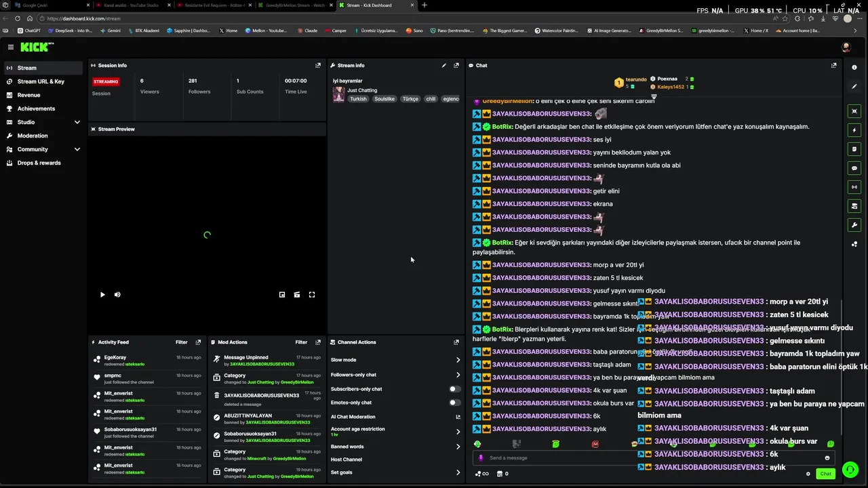Mute the stream preview volume
868x488 pixels.
[117, 295]
